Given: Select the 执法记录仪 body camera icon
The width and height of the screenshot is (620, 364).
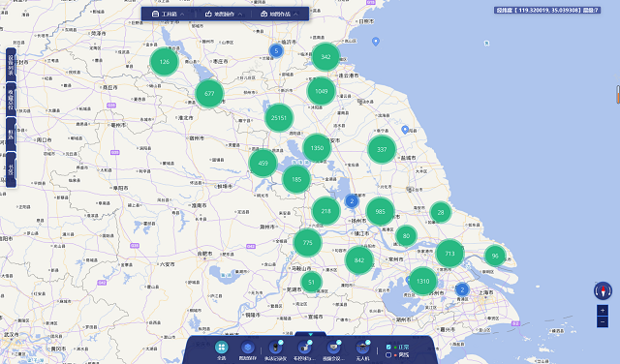Looking at the screenshot, I should click(x=275, y=348).
